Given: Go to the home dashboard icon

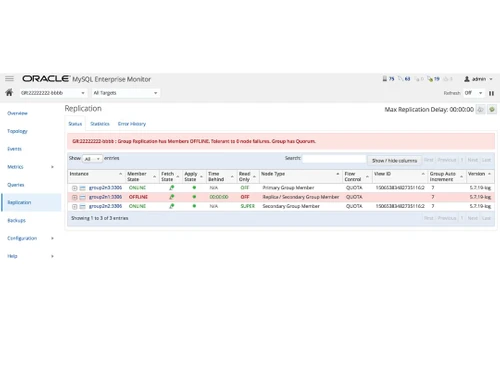Looking at the screenshot, I should 9,92.
